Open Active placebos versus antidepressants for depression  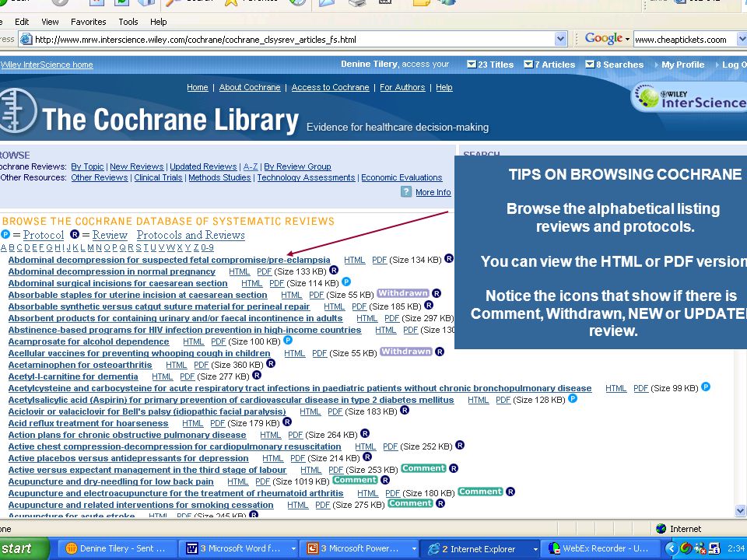128,458
